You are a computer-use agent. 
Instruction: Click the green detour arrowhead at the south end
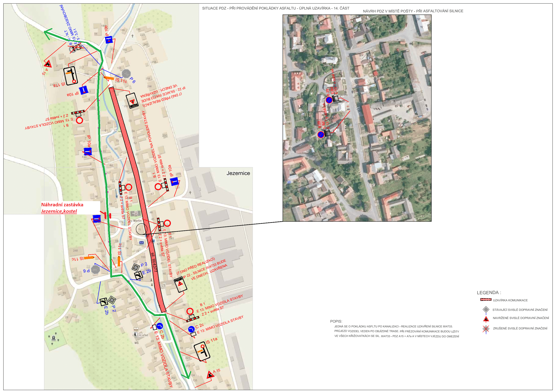pos(186,375)
